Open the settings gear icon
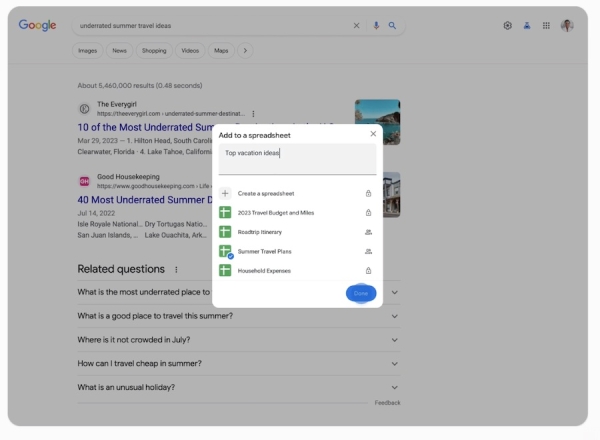This screenshot has height=440, width=600. 508,26
